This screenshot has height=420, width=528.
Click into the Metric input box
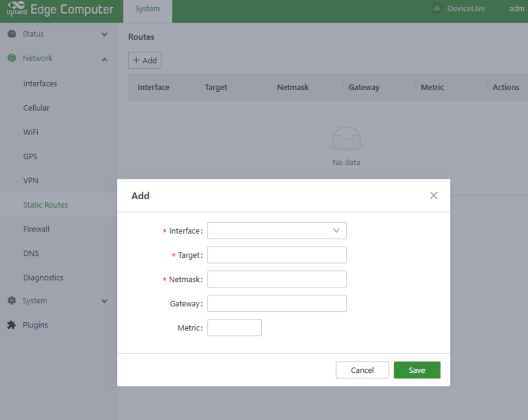click(x=234, y=328)
